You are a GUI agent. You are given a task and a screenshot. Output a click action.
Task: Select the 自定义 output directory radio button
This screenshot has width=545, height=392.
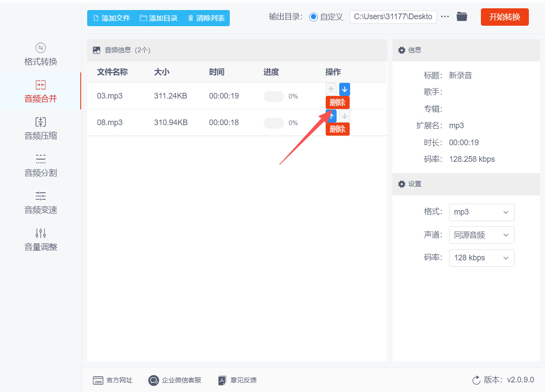313,17
